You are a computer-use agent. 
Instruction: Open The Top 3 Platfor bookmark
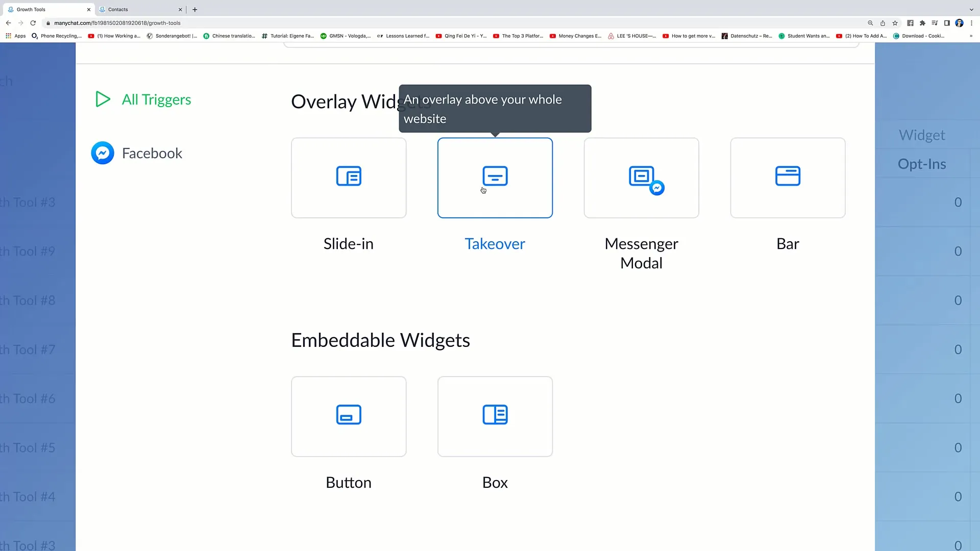pyautogui.click(x=518, y=36)
